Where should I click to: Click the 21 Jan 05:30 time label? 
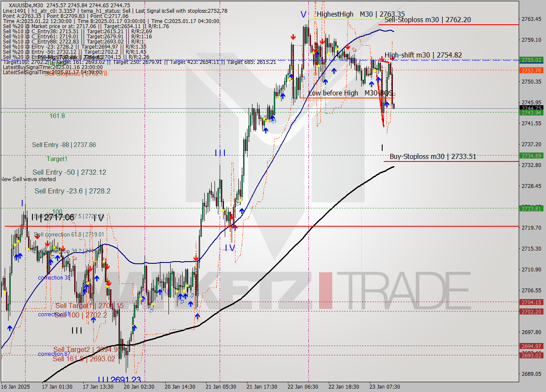coord(221,387)
